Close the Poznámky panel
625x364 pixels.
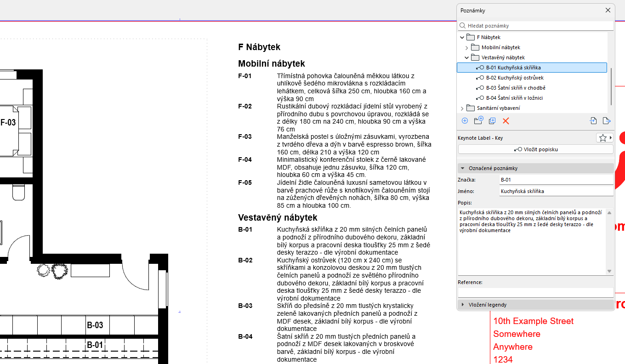(x=608, y=10)
